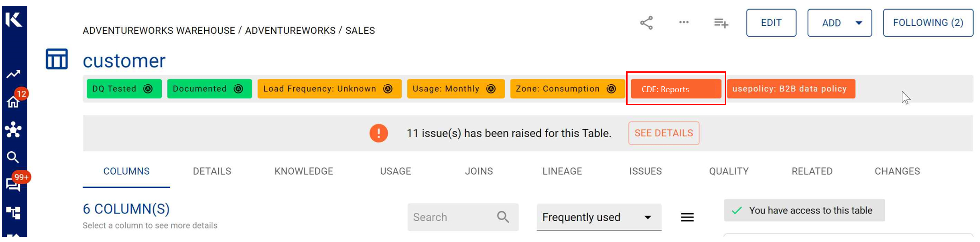Click the EDIT button
Screen dimensions: 980x242
click(x=771, y=23)
